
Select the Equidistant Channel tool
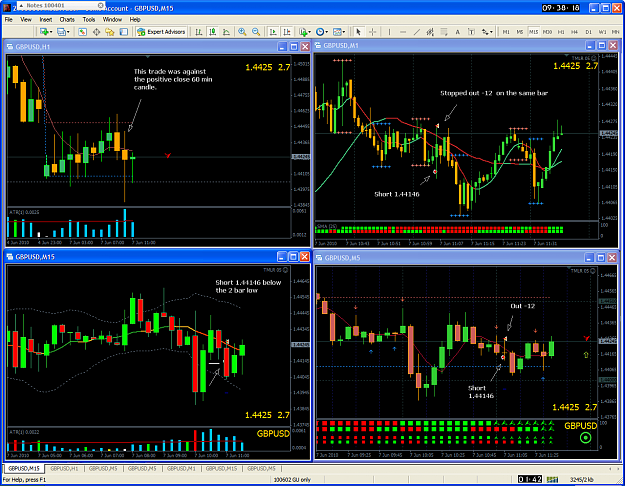coord(430,32)
